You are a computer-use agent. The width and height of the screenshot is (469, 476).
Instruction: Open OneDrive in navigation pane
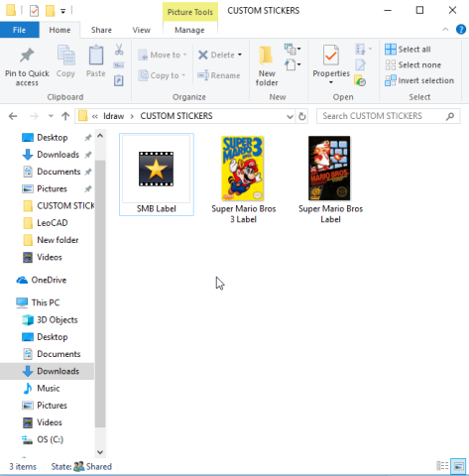[x=42, y=280]
